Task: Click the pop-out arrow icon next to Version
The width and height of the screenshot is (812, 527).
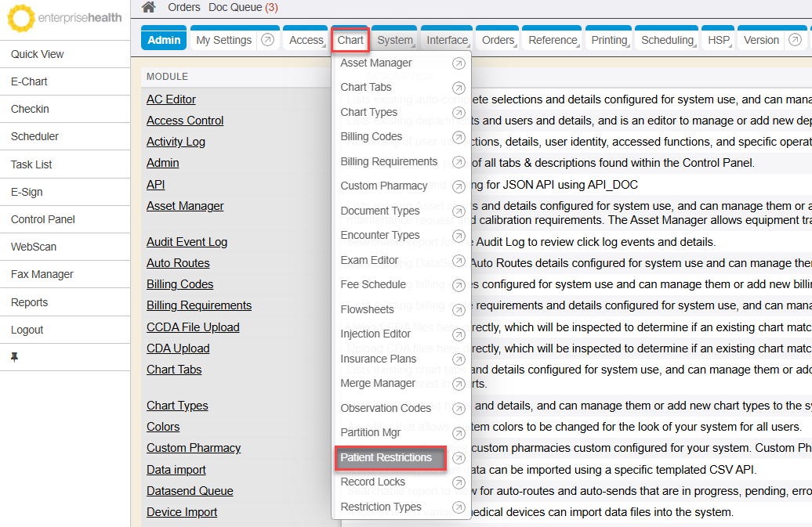Action: (795, 40)
